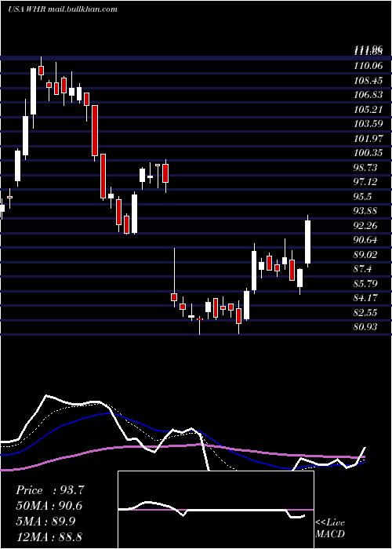Select price label 87.4

click(363, 268)
